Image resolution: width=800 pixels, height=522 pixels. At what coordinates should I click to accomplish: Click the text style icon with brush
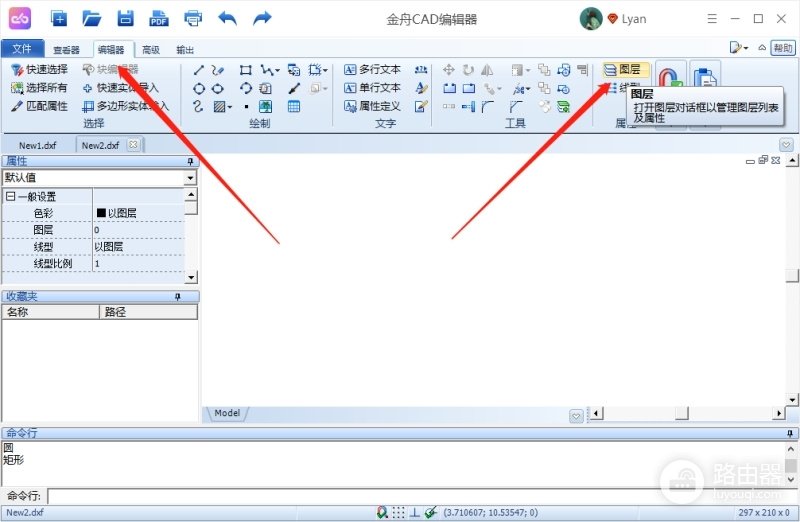click(421, 88)
